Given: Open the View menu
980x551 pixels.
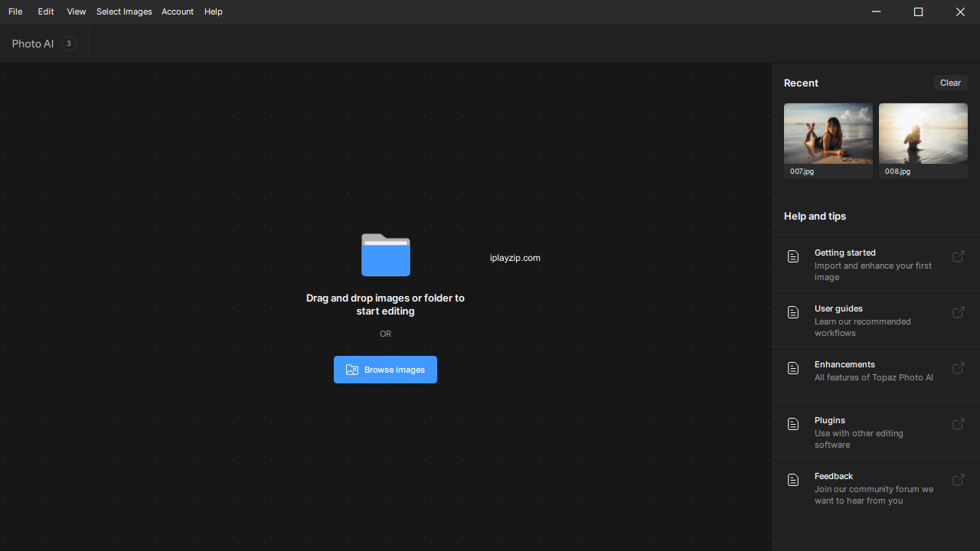Looking at the screenshot, I should click(x=76, y=11).
